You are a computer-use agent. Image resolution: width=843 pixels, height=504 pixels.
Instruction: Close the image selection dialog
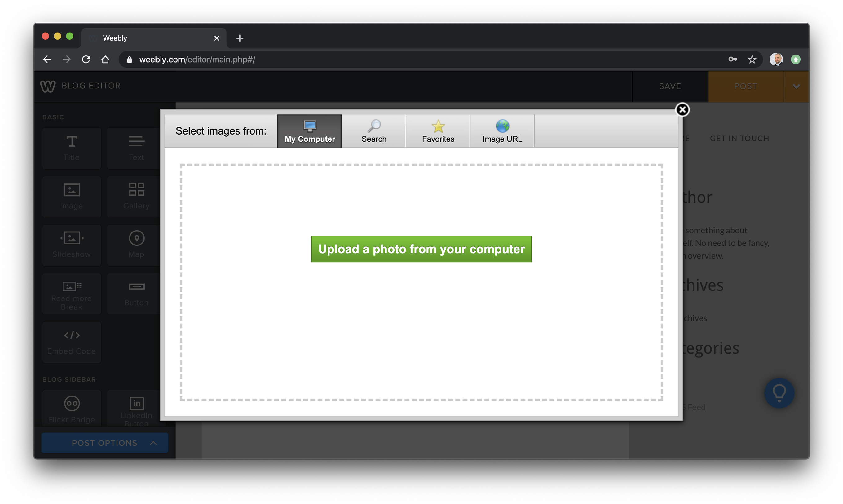point(682,110)
